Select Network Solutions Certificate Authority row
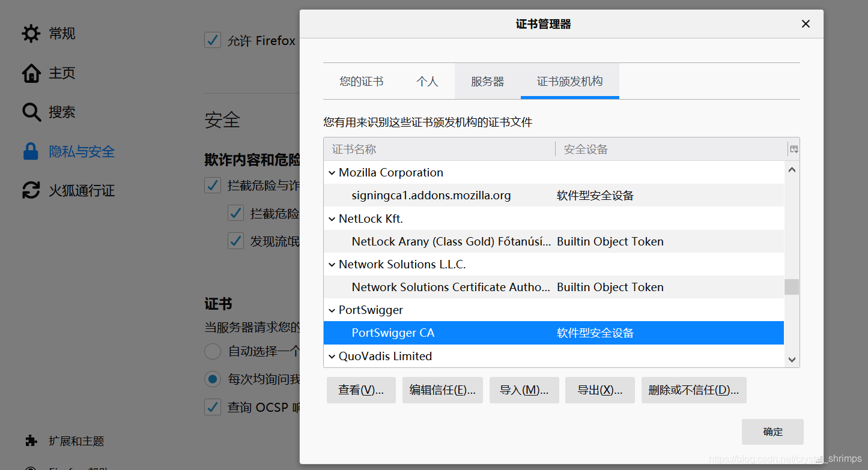868x470 pixels. [x=554, y=287]
